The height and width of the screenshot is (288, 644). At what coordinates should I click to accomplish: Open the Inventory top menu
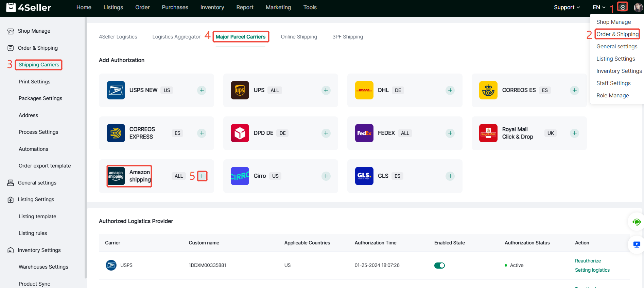pos(212,7)
